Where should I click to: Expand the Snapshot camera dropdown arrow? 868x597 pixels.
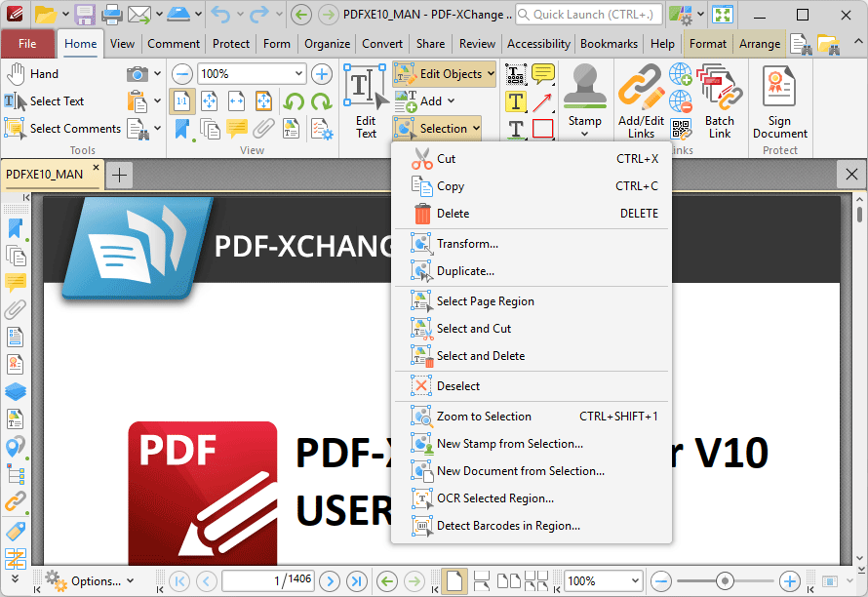[157, 74]
